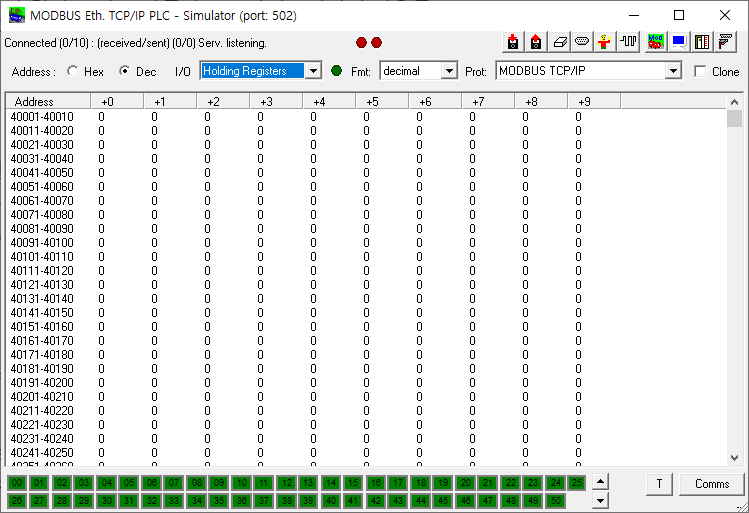Select station 17 green indicator
749x513 pixels.
[x=398, y=482]
